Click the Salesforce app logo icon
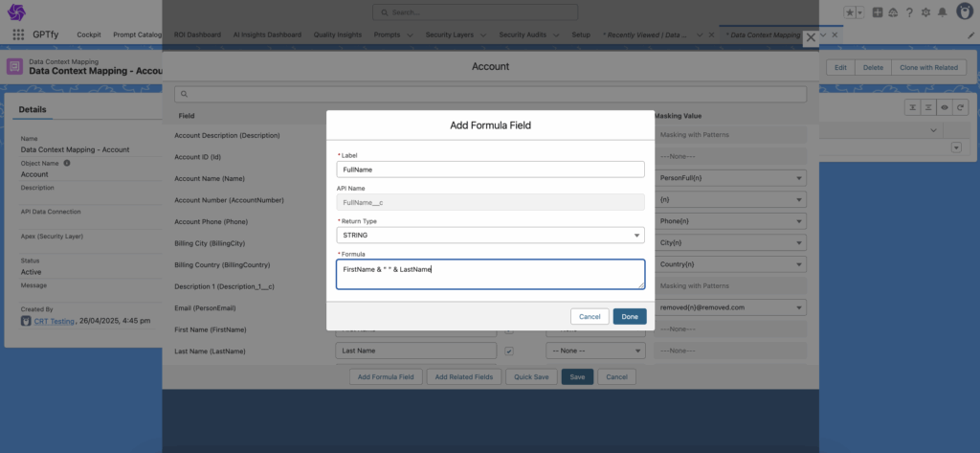980x453 pixels. click(x=17, y=11)
